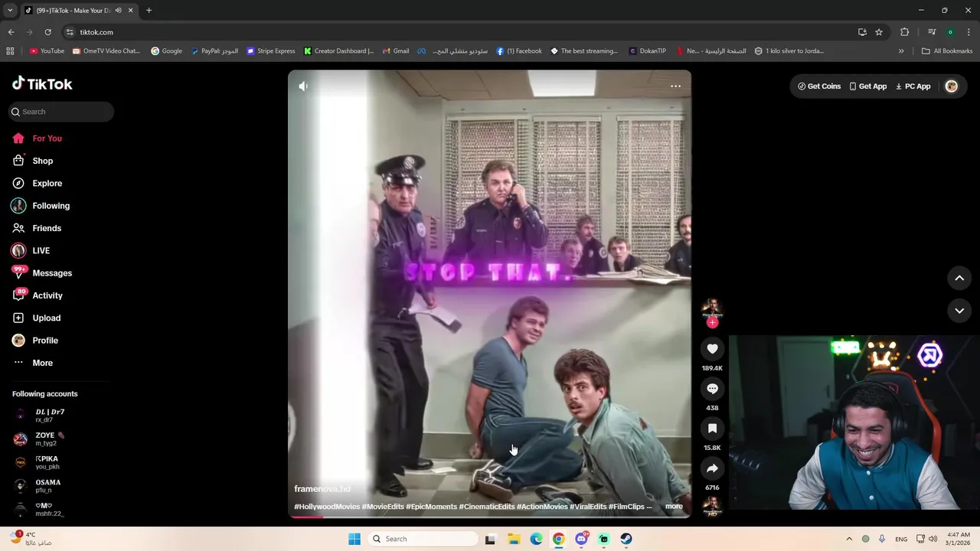Go back in browser history
This screenshot has width=980, height=551.
(11, 32)
